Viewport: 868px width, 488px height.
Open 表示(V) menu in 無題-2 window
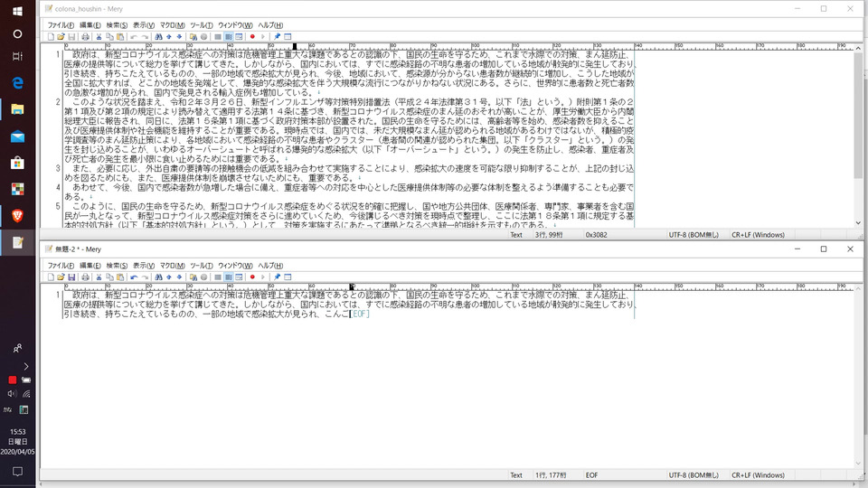144,266
